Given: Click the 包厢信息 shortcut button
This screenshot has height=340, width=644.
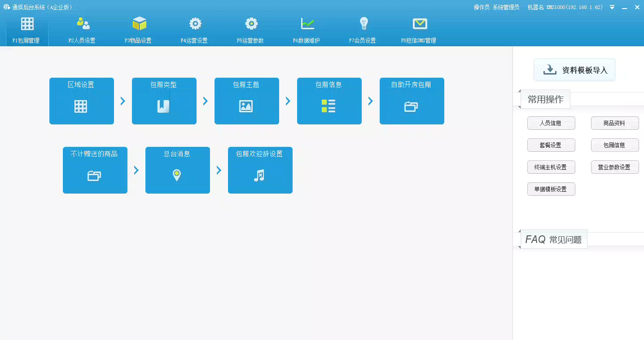Looking at the screenshot, I should click(615, 145).
